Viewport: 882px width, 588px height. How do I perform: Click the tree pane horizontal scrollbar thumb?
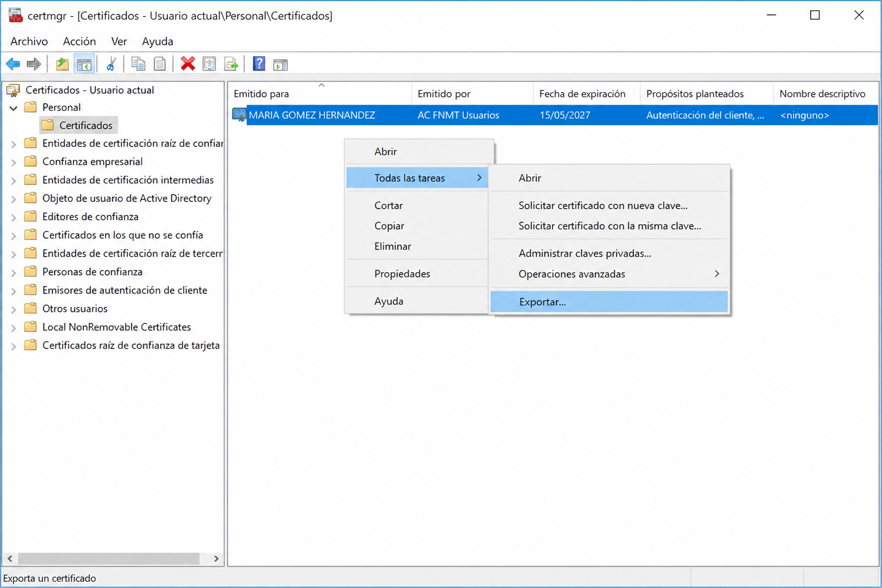click(x=109, y=559)
